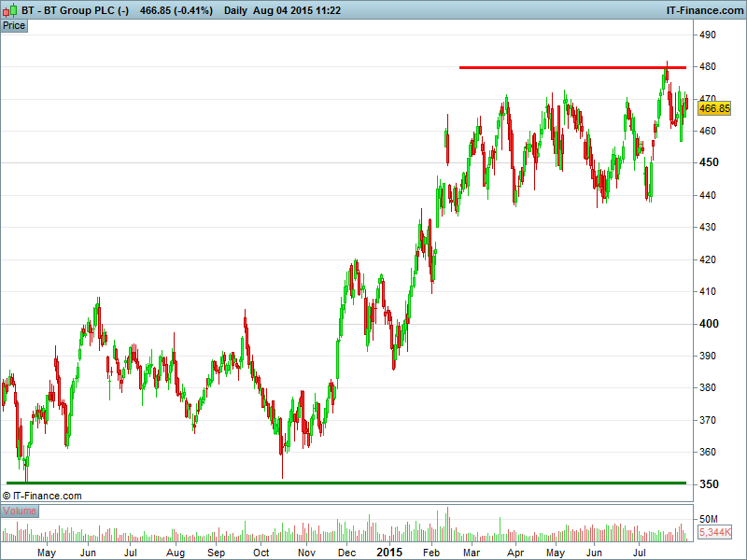The width and height of the screenshot is (747, 560).
Task: Click the candlestick icon beside BT title
Action: tap(9, 10)
